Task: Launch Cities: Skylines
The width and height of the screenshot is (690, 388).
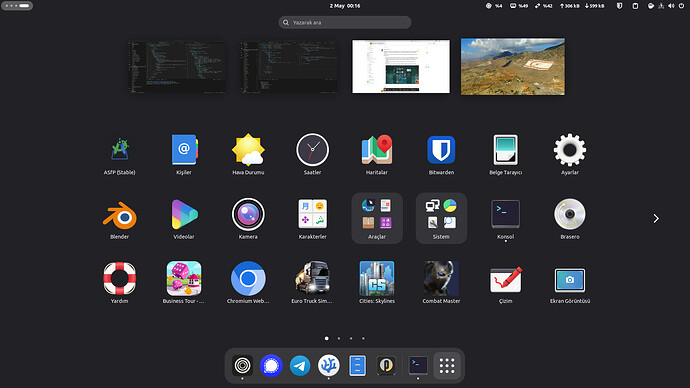Action: point(377,283)
